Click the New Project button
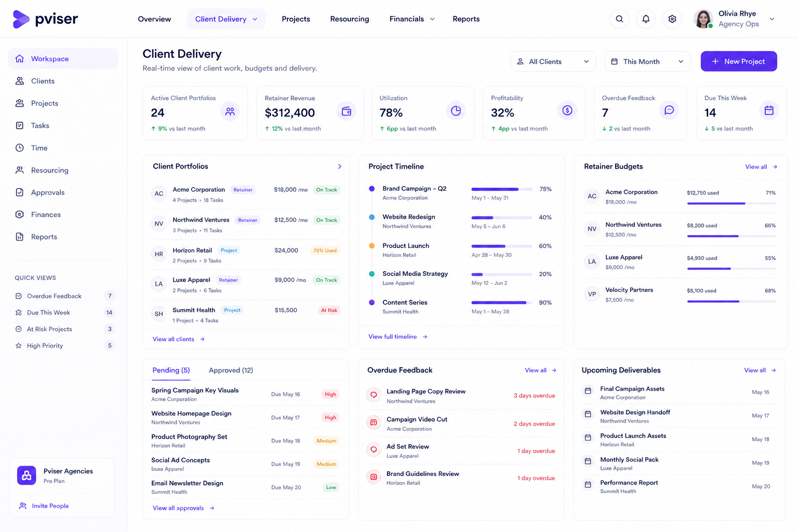798x532 pixels. (739, 61)
